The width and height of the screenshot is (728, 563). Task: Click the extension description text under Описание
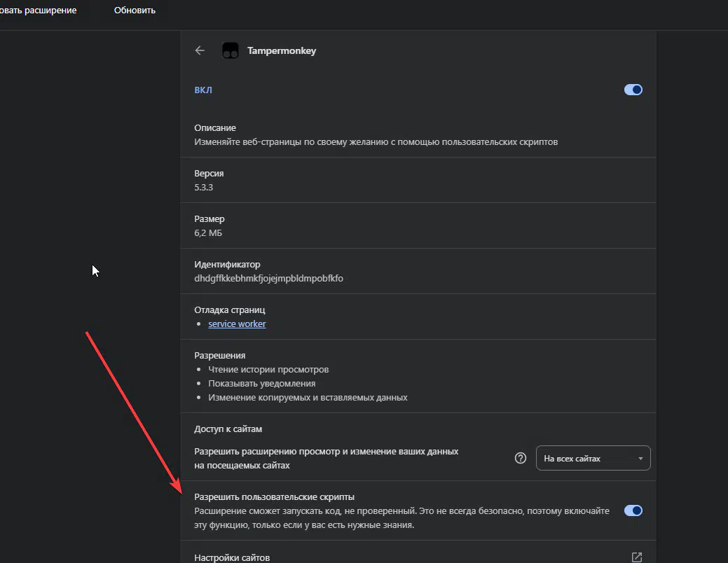tap(376, 141)
